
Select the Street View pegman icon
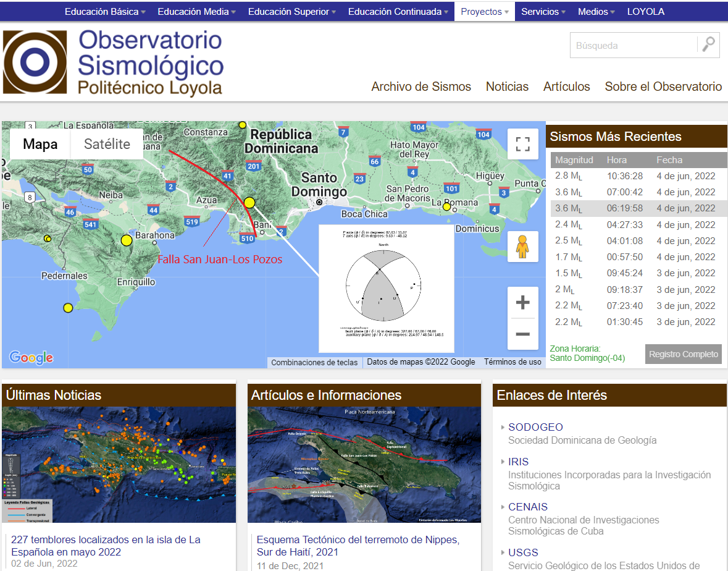[522, 246]
